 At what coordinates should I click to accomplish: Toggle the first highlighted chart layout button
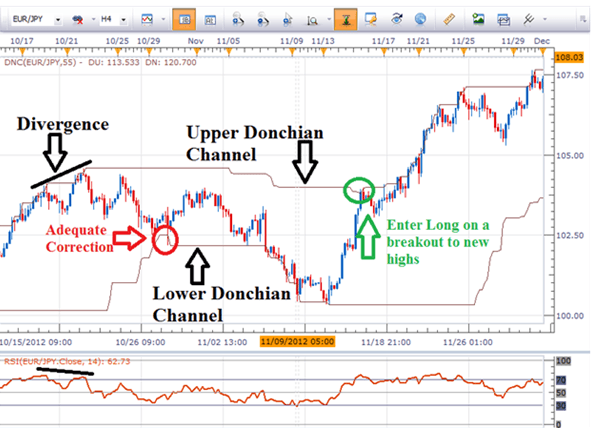click(x=184, y=19)
